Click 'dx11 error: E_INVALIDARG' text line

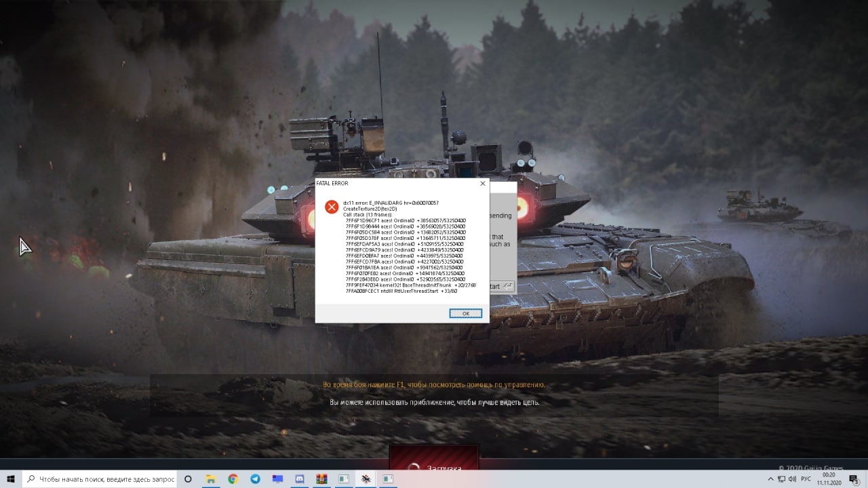tap(391, 203)
